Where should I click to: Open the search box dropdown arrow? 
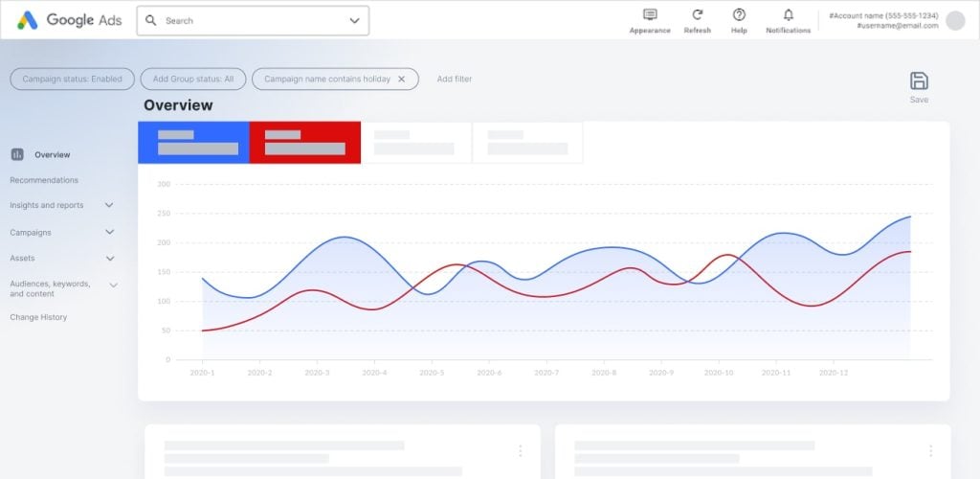click(354, 21)
